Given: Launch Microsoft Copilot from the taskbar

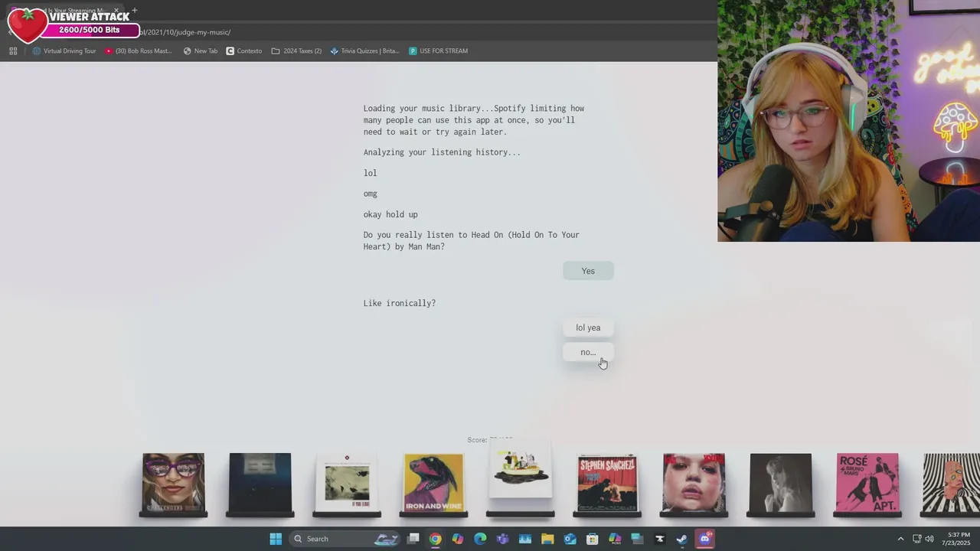Looking at the screenshot, I should [x=458, y=539].
